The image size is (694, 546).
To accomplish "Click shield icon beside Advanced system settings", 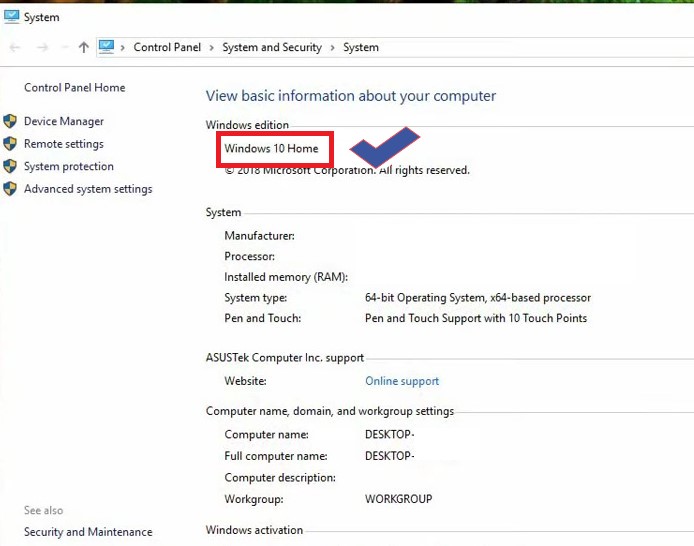I will [x=10, y=189].
